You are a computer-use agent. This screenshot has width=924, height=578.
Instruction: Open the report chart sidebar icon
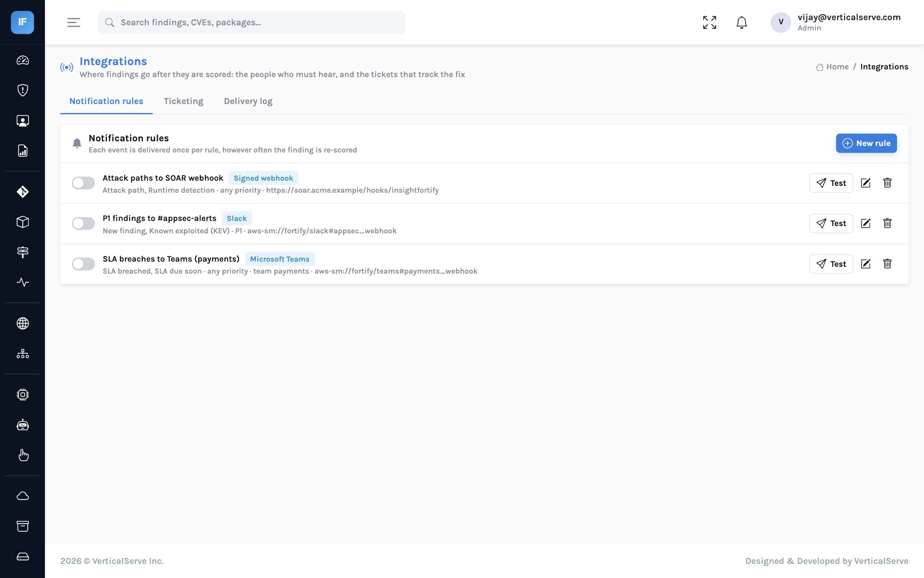coord(23,151)
